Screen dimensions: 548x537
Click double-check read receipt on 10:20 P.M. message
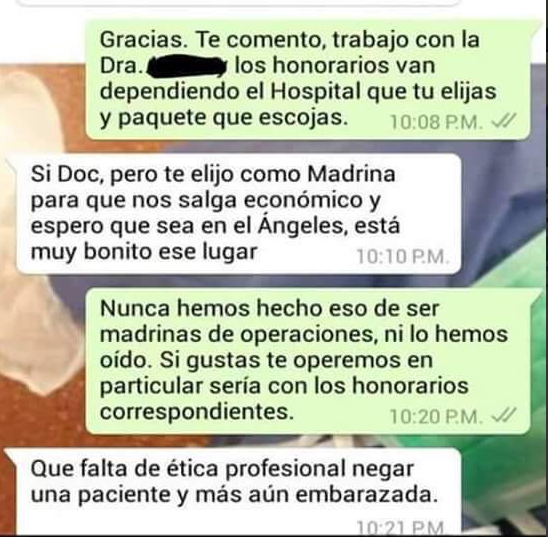503,415
